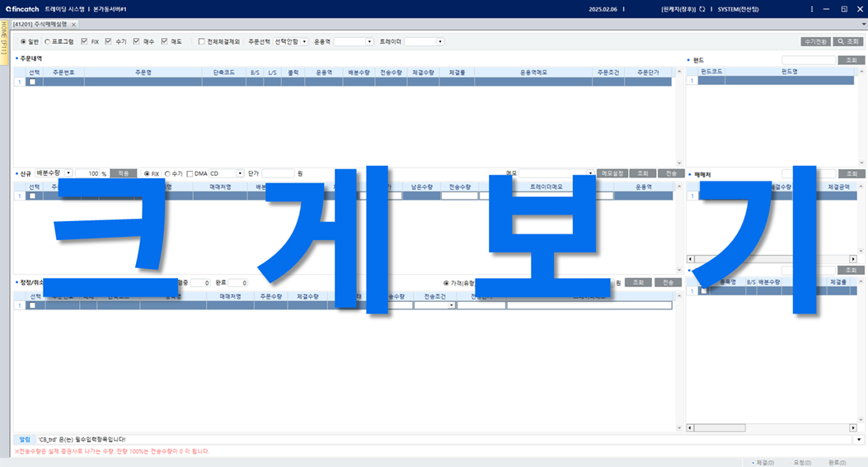Click the 펀드 search input field

point(809,60)
